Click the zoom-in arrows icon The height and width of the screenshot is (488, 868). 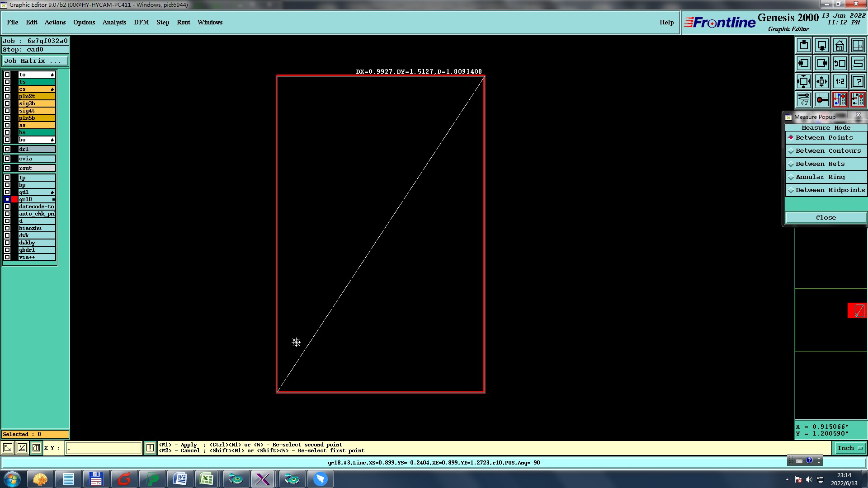click(803, 81)
